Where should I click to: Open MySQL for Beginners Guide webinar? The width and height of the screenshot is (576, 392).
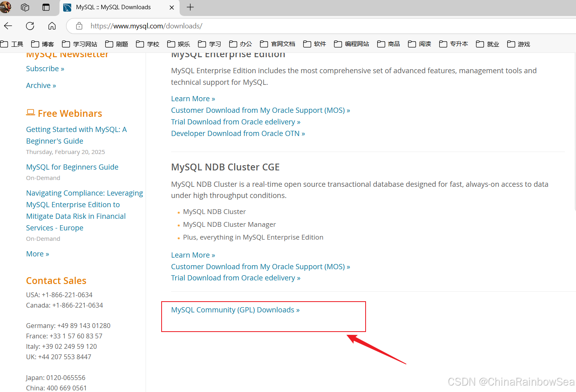coord(72,167)
